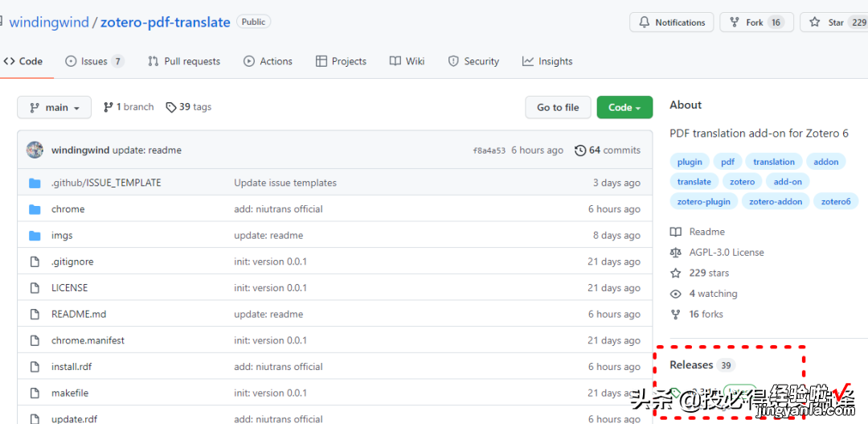Open the chrome.manifest file
Screen dimensions: 868x424
(88, 340)
